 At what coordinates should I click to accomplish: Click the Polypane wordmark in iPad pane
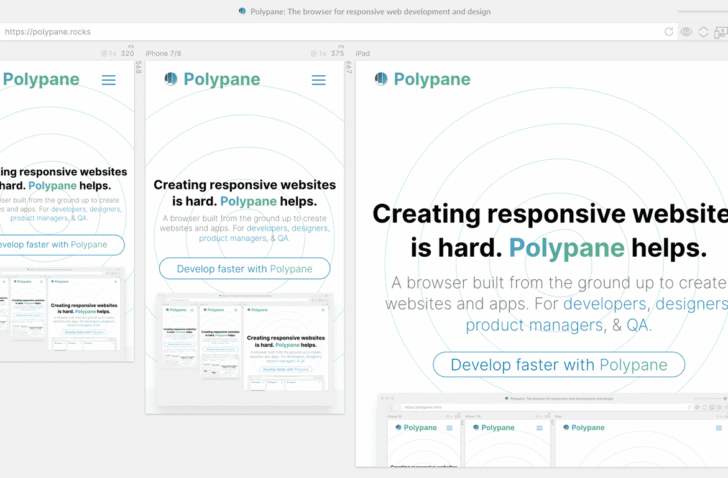pyautogui.click(x=432, y=79)
